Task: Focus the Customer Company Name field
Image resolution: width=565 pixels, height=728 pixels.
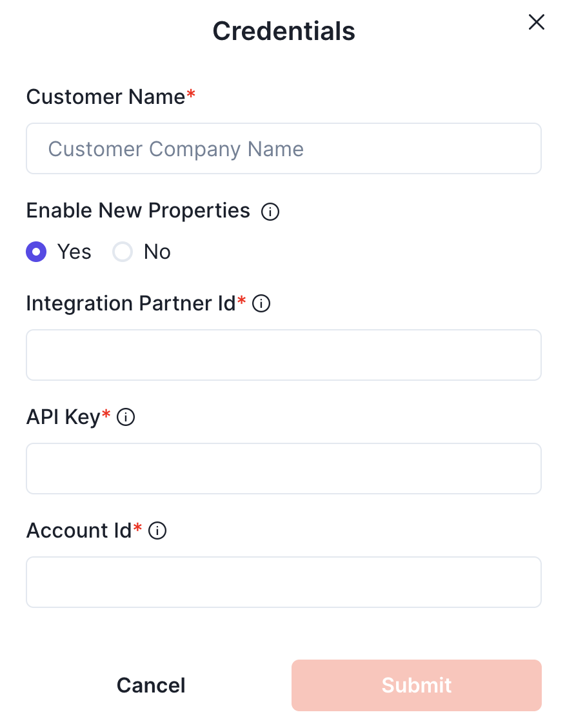Action: click(x=283, y=149)
